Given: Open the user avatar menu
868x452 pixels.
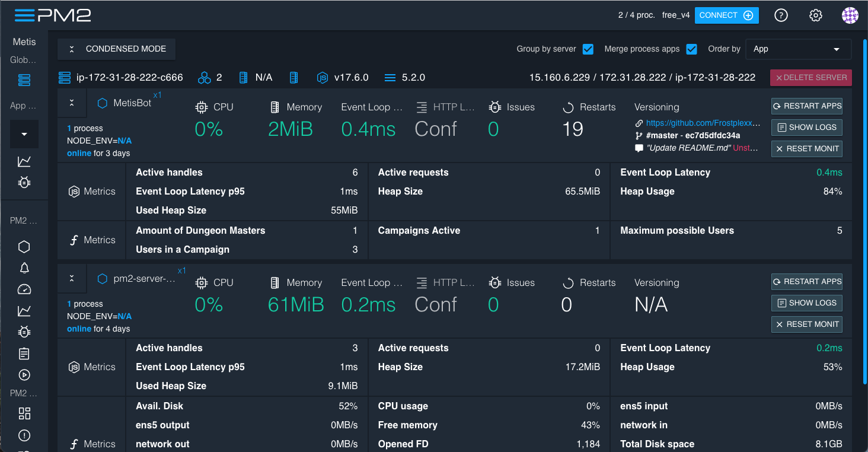Looking at the screenshot, I should [850, 15].
